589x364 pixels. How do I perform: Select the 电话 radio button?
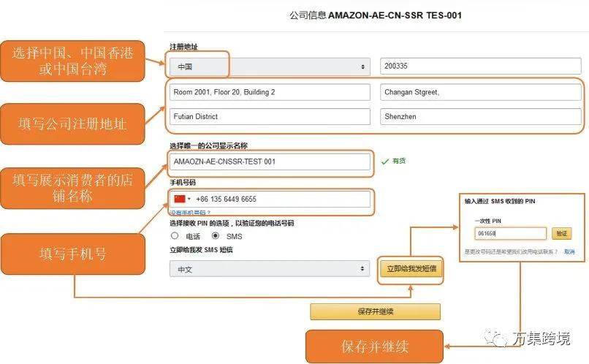(175, 235)
